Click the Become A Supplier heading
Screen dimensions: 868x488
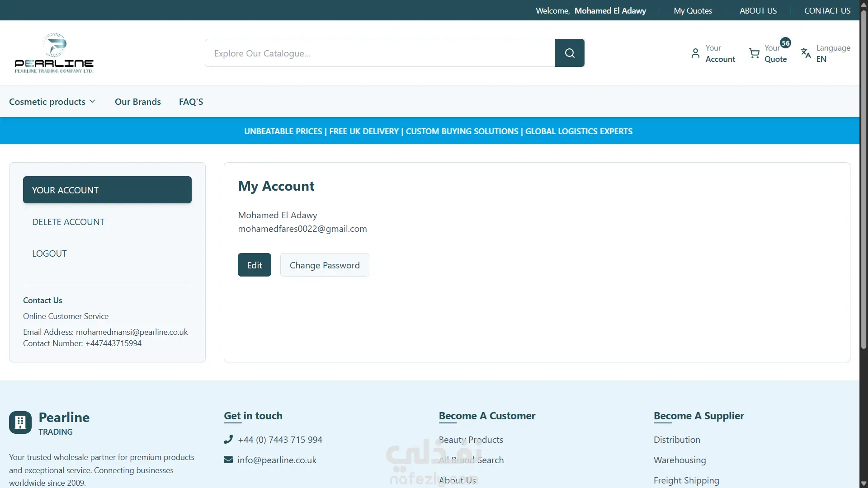698,416
